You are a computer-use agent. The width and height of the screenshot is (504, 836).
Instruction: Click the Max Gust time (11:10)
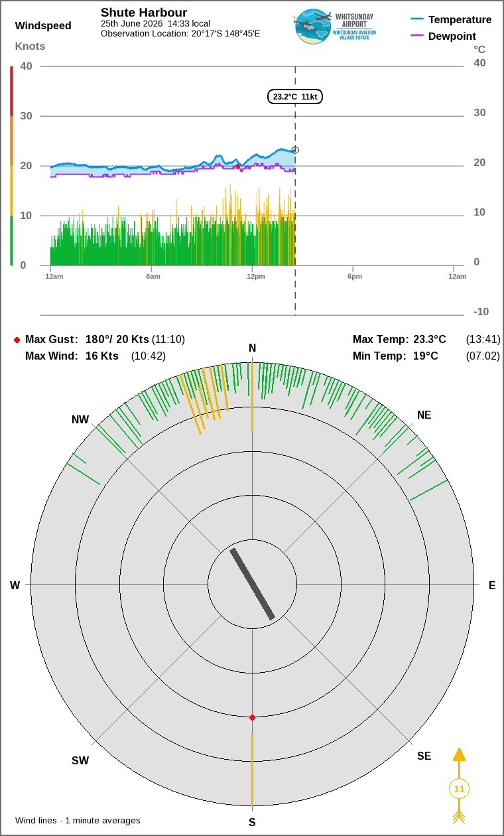pyautogui.click(x=168, y=340)
